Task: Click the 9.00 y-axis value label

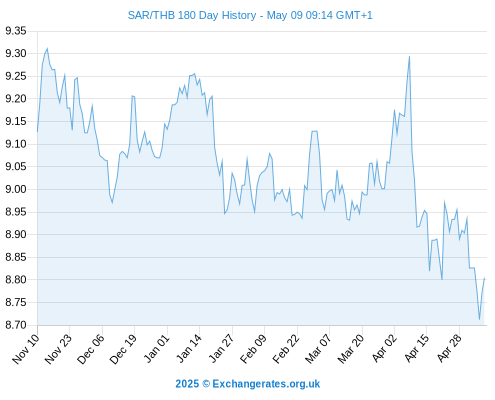Action: 16,189
